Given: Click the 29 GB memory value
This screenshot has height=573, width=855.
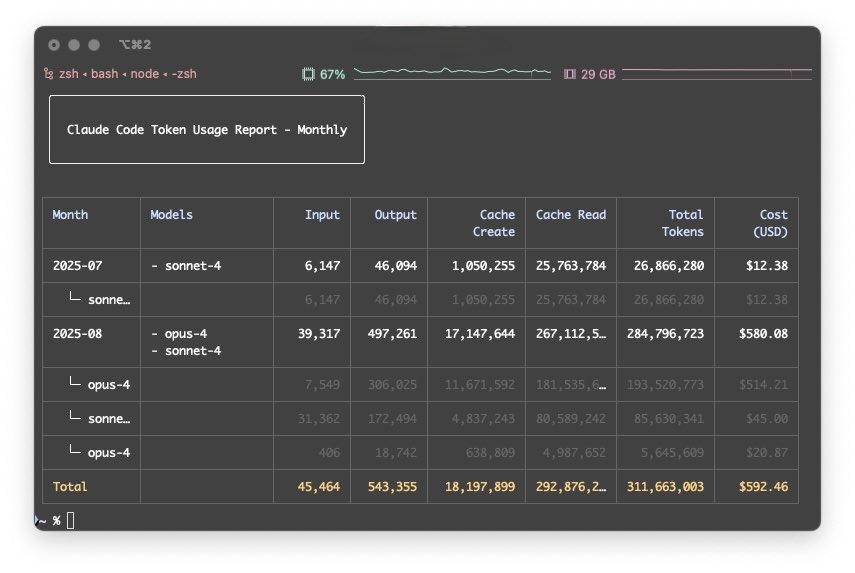Looking at the screenshot, I should coord(598,74).
